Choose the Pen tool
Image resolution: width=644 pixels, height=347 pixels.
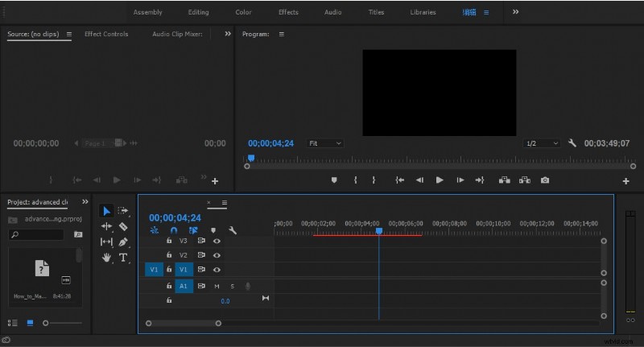click(x=123, y=242)
